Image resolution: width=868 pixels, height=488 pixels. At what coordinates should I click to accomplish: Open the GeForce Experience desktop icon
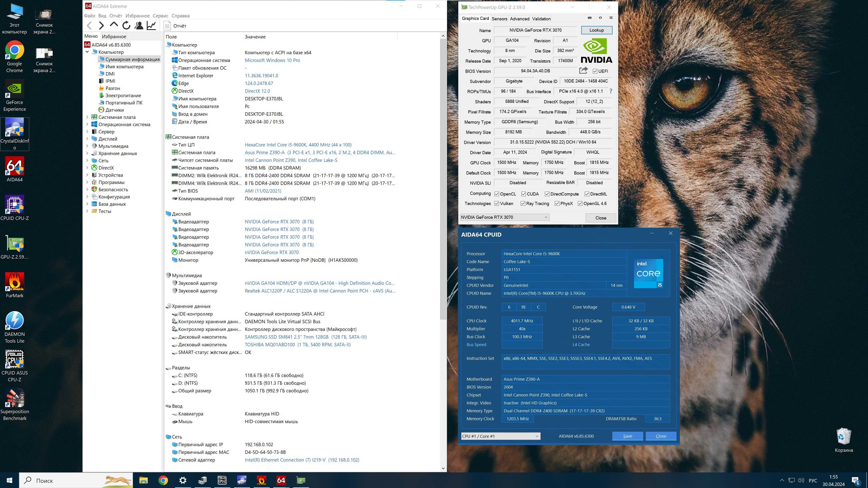coord(14,96)
